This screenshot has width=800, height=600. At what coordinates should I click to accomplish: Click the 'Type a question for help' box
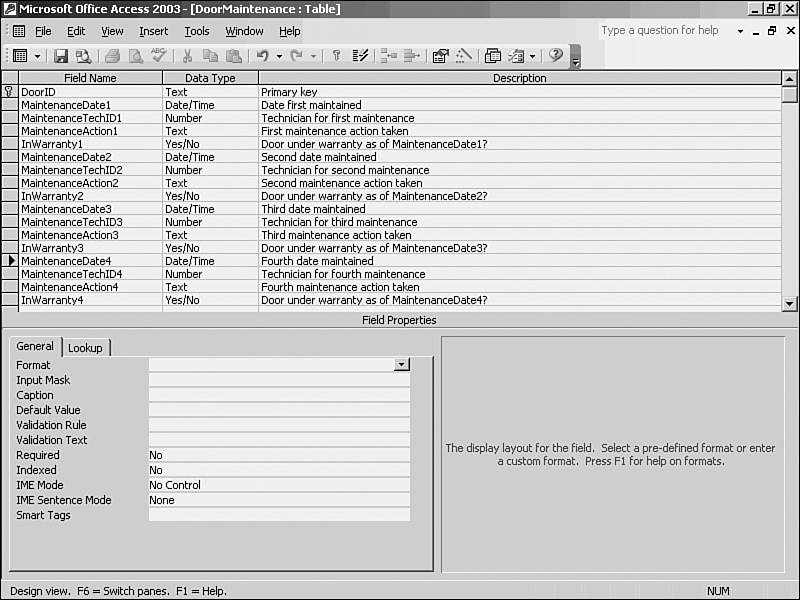(x=663, y=31)
